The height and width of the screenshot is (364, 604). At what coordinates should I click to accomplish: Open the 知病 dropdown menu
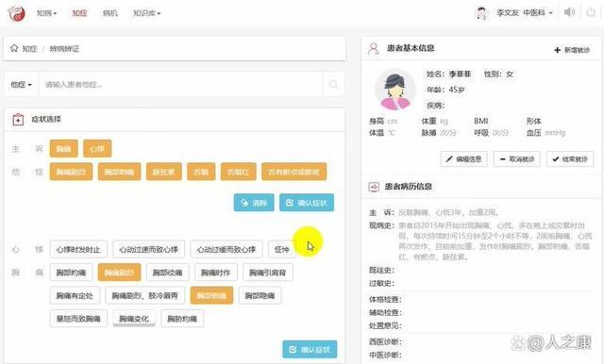tap(46, 13)
